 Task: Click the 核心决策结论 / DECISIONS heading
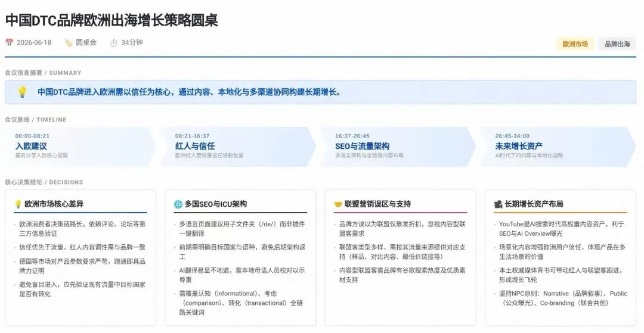tap(44, 182)
